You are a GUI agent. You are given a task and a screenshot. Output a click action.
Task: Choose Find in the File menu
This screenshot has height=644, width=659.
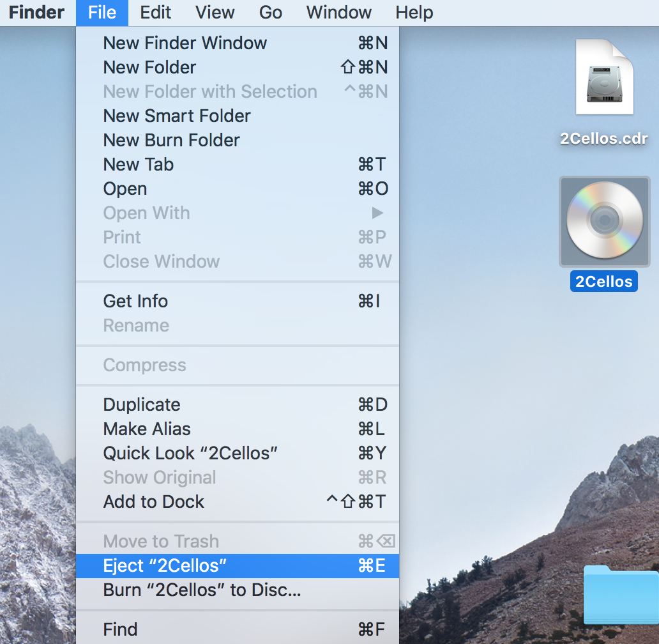[238, 629]
